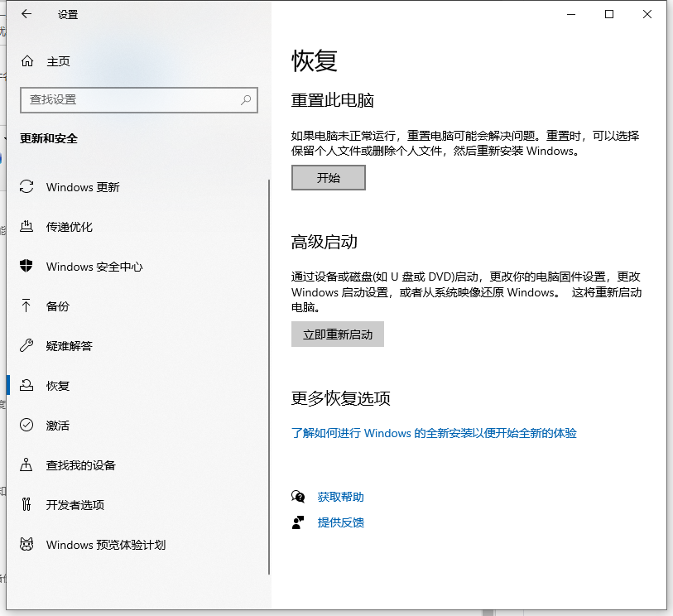Click the Windows 安全中心 shield icon
The image size is (673, 616).
coord(27,267)
